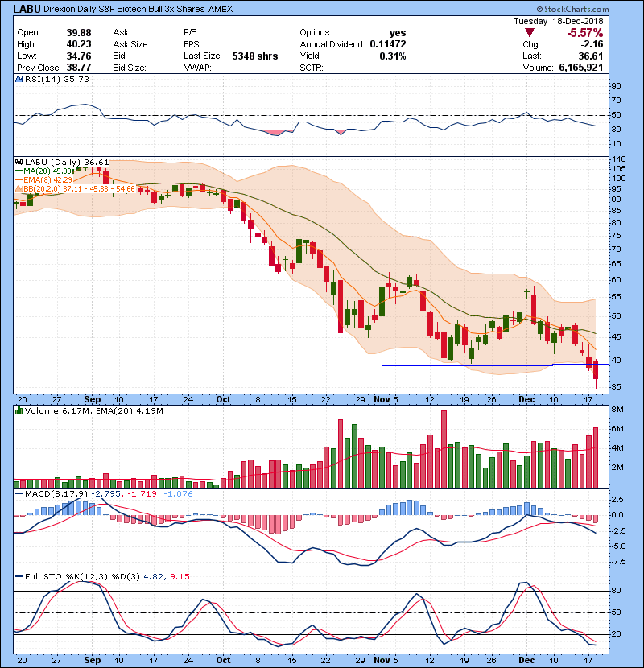
Task: Click the Yield 0.31% value
Action: pos(393,56)
